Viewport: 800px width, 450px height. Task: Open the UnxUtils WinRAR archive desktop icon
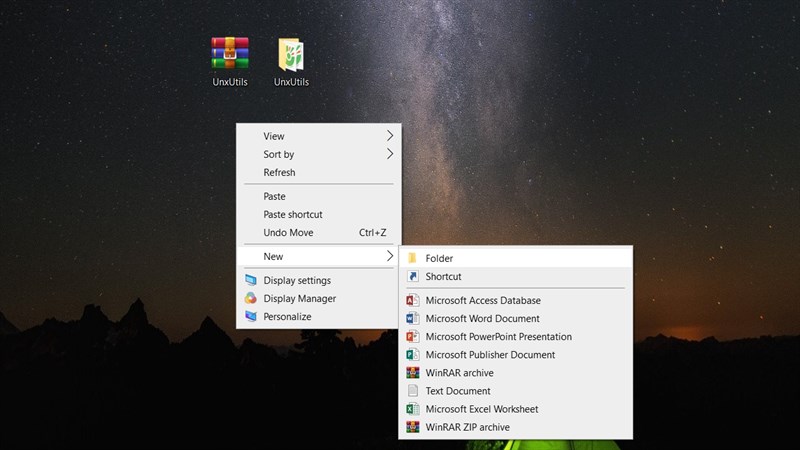coord(230,55)
